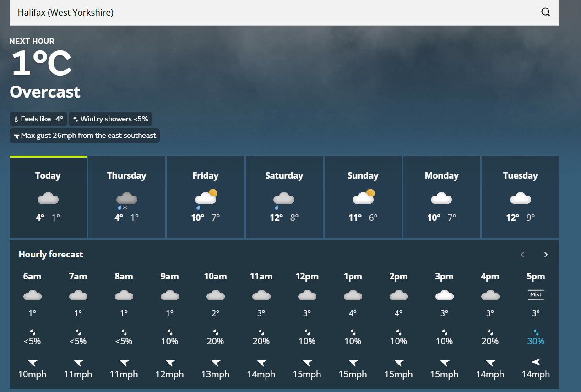Click Sunday's 11° high temperature
Image resolution: width=581 pixels, height=392 pixels.
click(355, 218)
